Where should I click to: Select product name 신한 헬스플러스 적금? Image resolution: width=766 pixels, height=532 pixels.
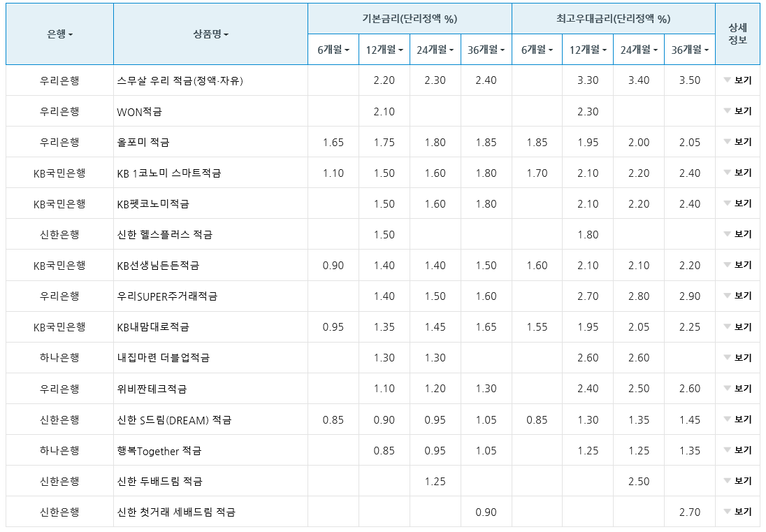point(165,234)
